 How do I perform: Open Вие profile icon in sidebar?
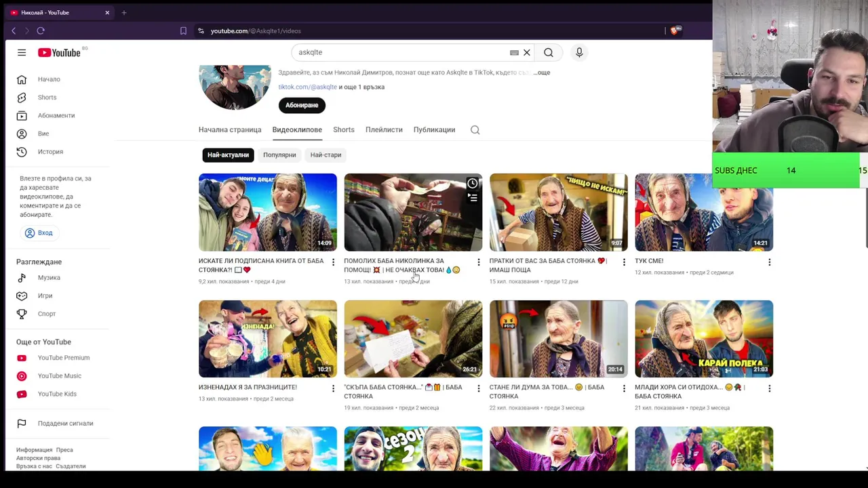tap(22, 134)
